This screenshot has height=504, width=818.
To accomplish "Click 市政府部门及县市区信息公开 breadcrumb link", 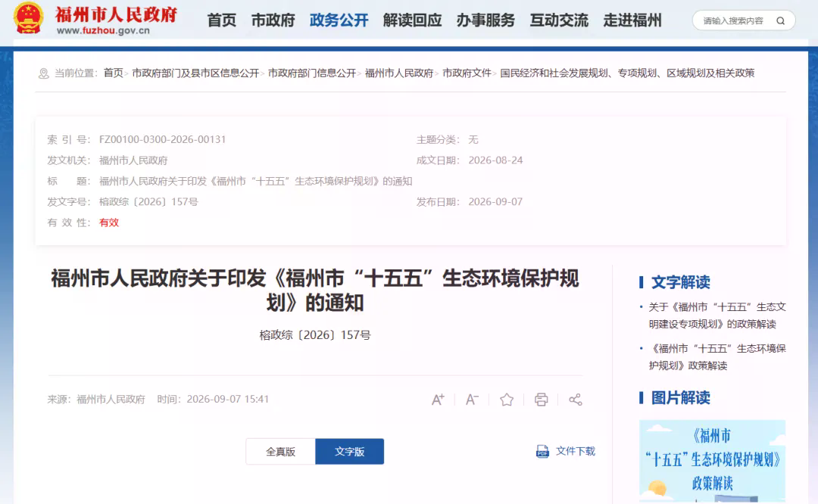I will [195, 73].
